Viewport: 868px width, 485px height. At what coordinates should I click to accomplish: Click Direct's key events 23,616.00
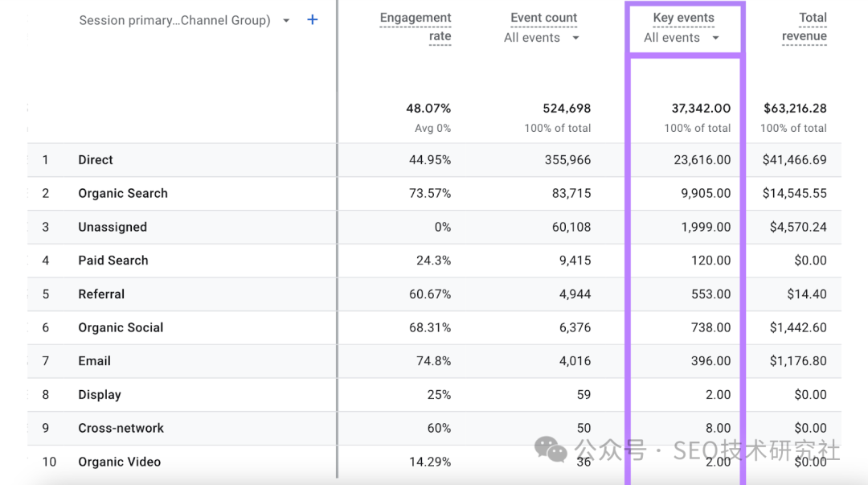pos(702,160)
